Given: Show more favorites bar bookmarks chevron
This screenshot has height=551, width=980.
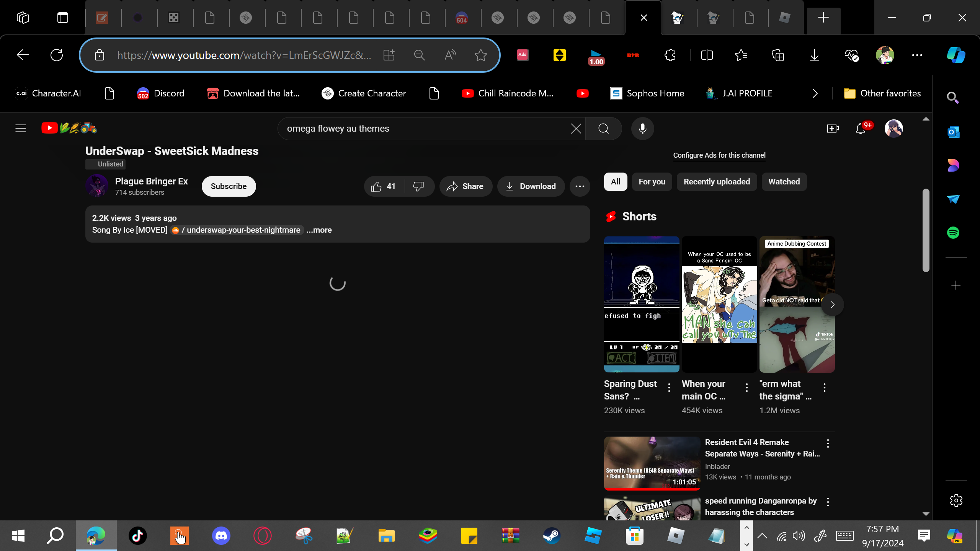Looking at the screenshot, I should (815, 93).
